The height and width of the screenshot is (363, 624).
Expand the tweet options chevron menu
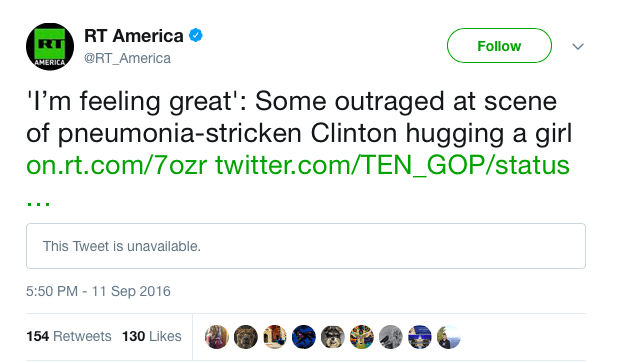point(577,47)
